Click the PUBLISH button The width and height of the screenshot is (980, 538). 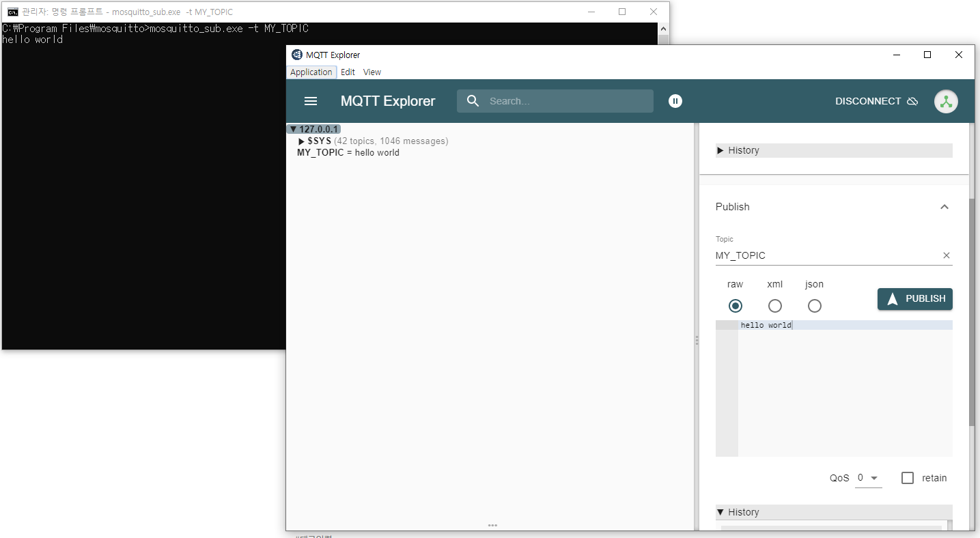pos(915,299)
